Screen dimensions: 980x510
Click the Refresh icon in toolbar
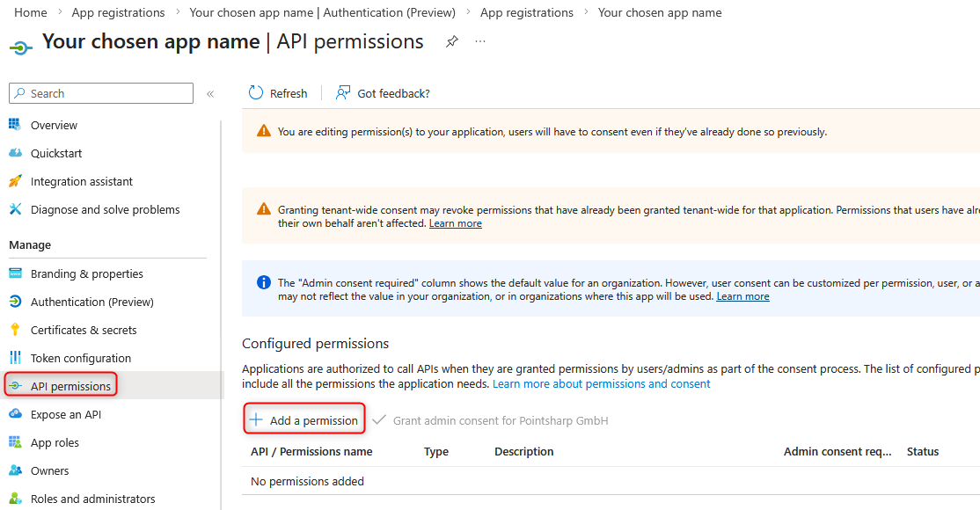click(x=256, y=93)
